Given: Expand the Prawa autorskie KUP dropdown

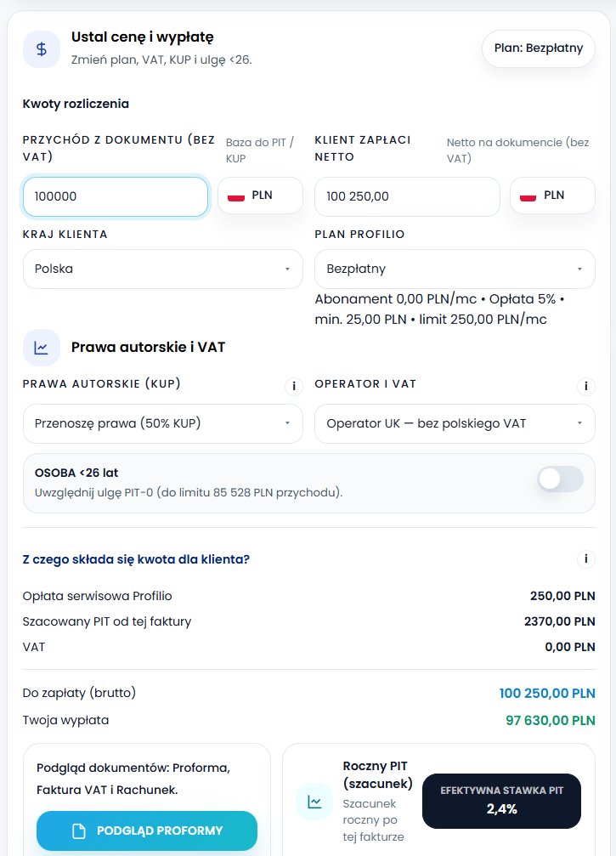Looking at the screenshot, I should [162, 423].
